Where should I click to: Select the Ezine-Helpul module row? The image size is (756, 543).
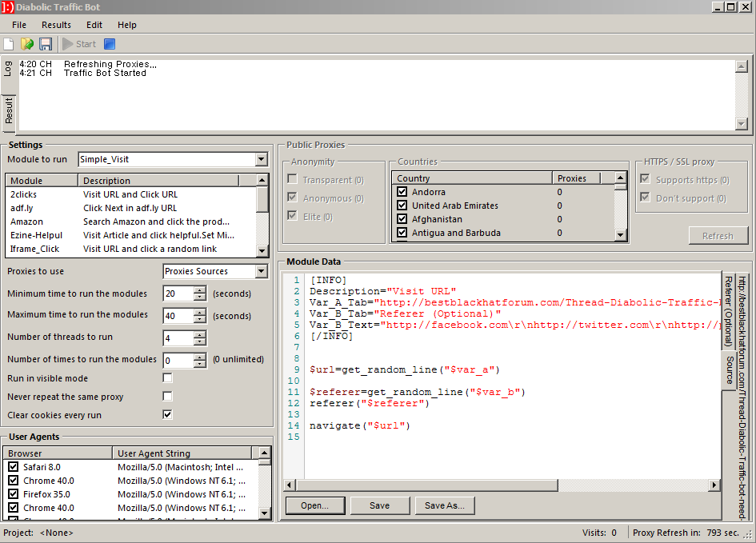(130, 235)
